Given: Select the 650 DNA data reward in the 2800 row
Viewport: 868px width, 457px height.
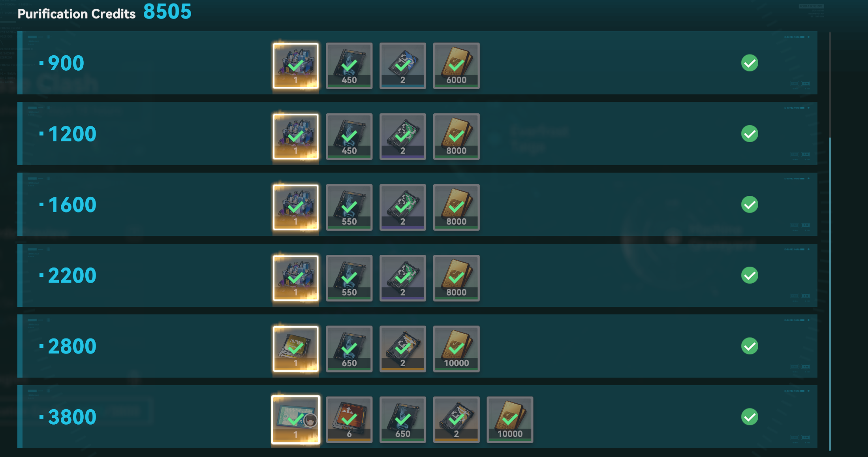Looking at the screenshot, I should point(349,349).
